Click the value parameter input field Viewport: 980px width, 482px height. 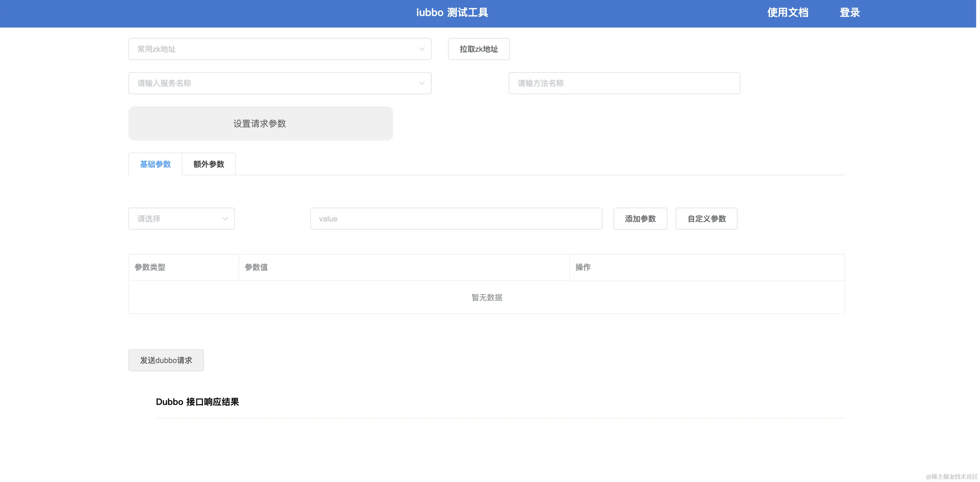[456, 219]
